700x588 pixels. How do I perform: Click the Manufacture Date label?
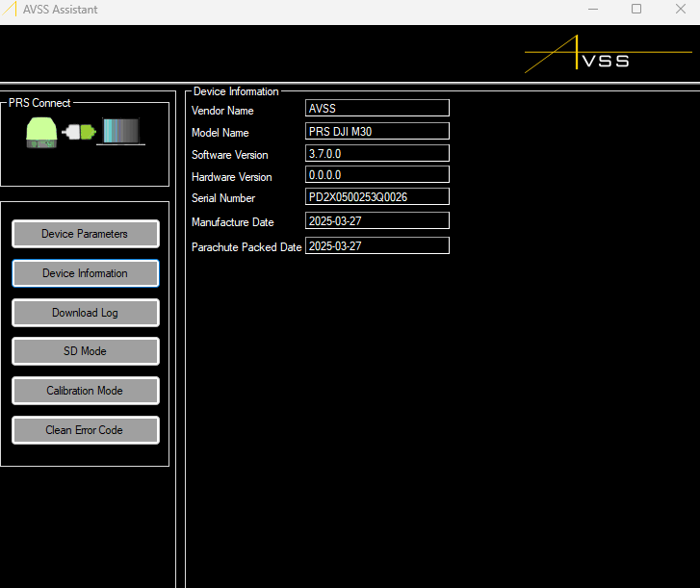point(233,222)
